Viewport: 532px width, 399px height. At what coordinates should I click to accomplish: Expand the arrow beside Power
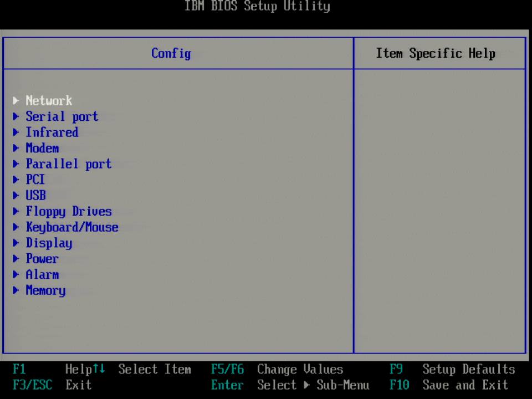[16, 259]
